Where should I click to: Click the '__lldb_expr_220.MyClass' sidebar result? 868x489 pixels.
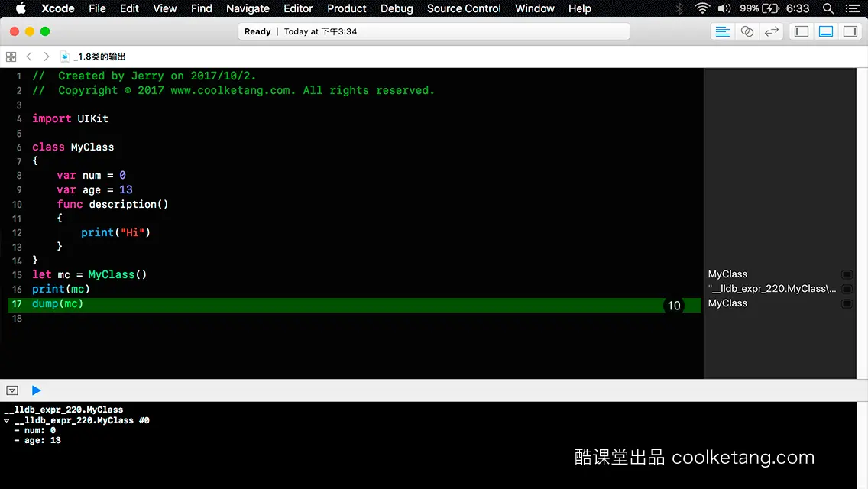(772, 289)
